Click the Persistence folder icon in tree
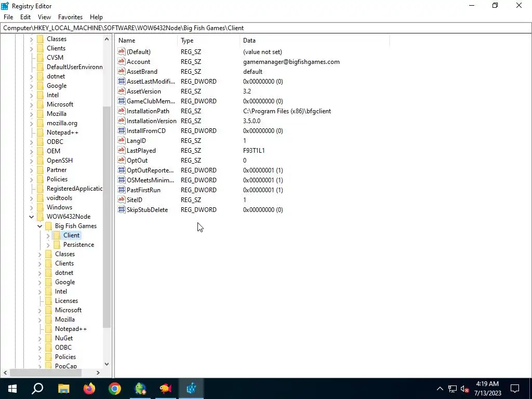 (57, 245)
